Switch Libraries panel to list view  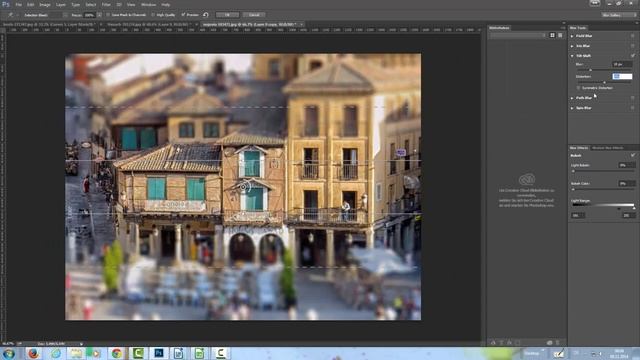click(560, 36)
